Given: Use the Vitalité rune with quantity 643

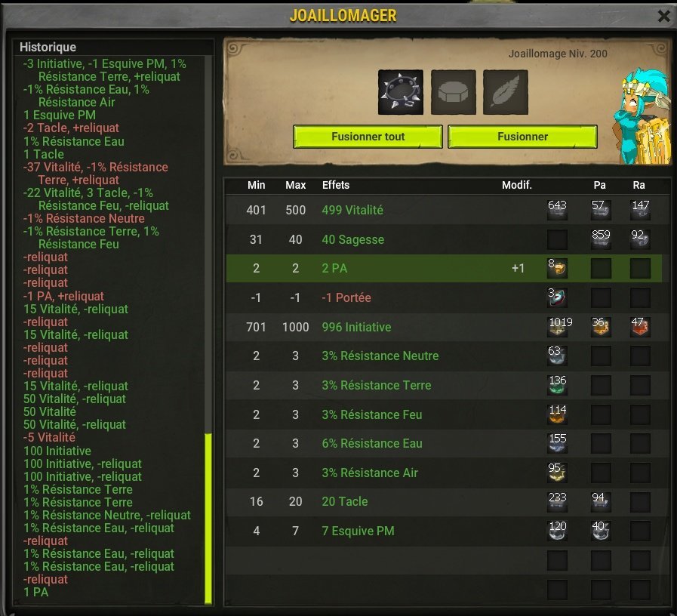Looking at the screenshot, I should click(x=557, y=210).
